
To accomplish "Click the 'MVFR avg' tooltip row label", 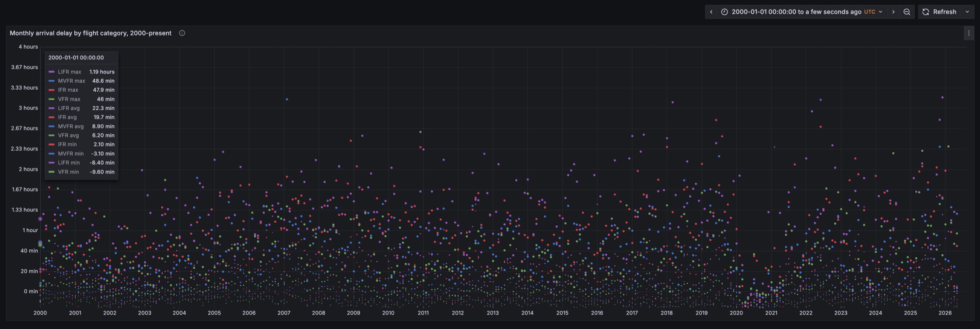I will click(x=71, y=126).
